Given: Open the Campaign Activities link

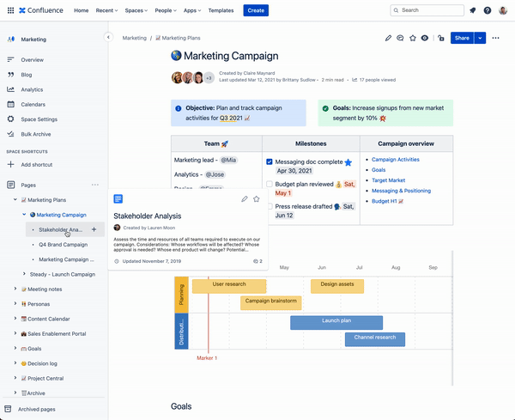Looking at the screenshot, I should 396,160.
